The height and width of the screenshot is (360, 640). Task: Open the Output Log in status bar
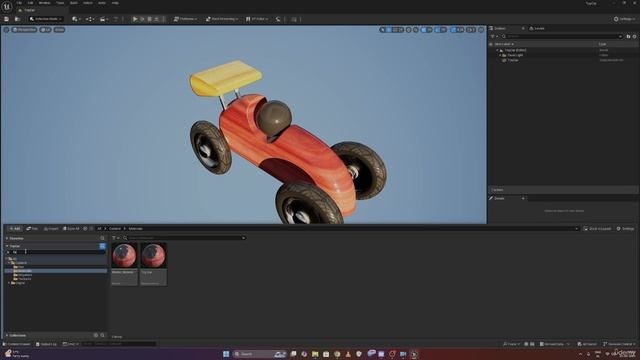[46, 344]
